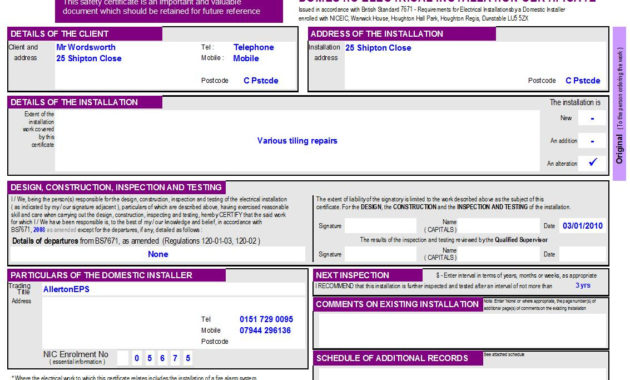The width and height of the screenshot is (630, 380).
Task: Toggle the ticked 'An alteration' checkbox
Action: [x=592, y=163]
